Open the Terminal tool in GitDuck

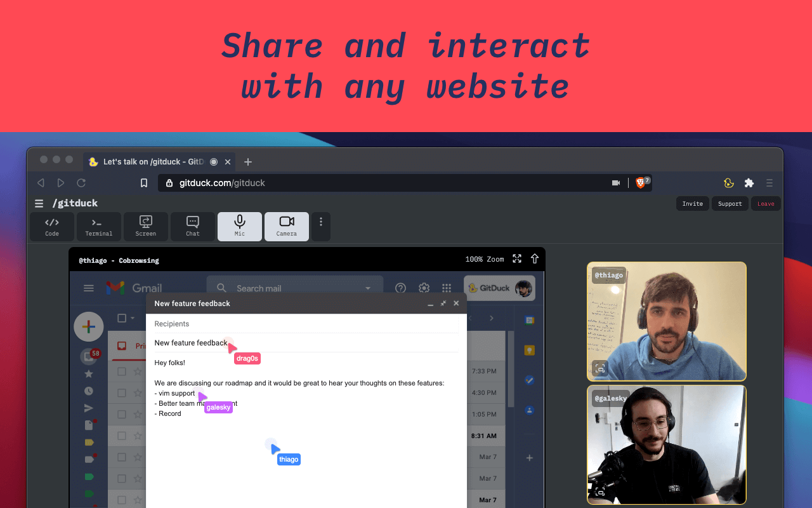[98, 227]
